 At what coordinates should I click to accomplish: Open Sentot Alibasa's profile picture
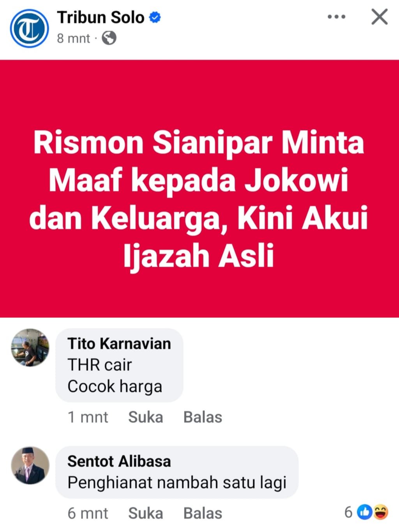[30, 465]
